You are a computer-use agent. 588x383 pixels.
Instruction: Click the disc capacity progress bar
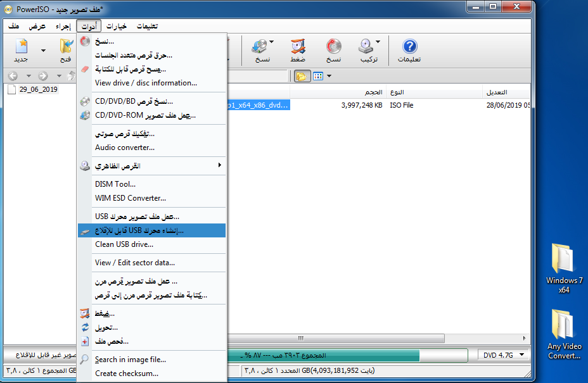click(x=347, y=355)
